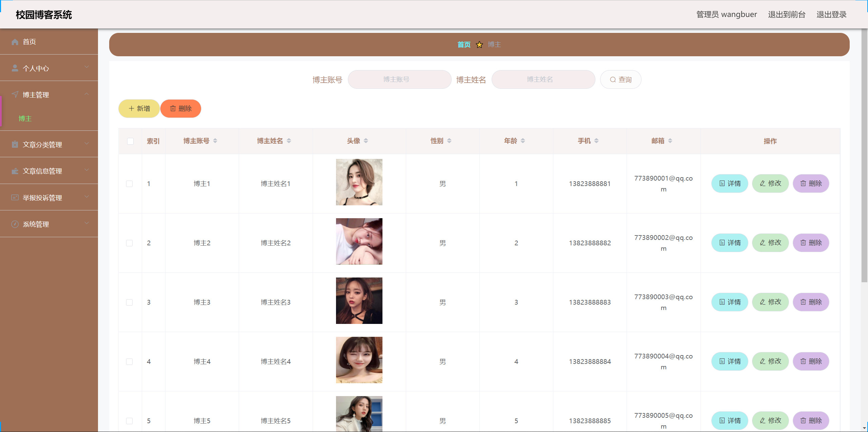This screenshot has height=432, width=868.
Task: Collapse the 博主管理 sidebar section
Action: (x=87, y=94)
